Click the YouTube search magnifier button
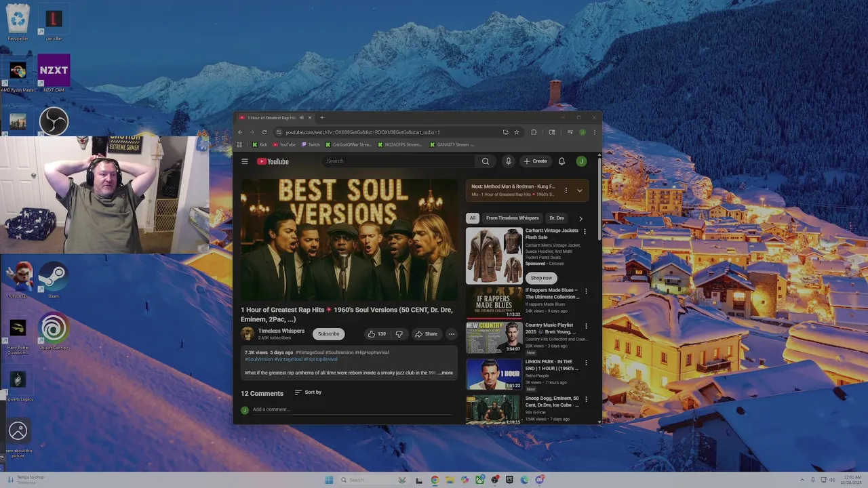The image size is (868, 488). pos(486,161)
